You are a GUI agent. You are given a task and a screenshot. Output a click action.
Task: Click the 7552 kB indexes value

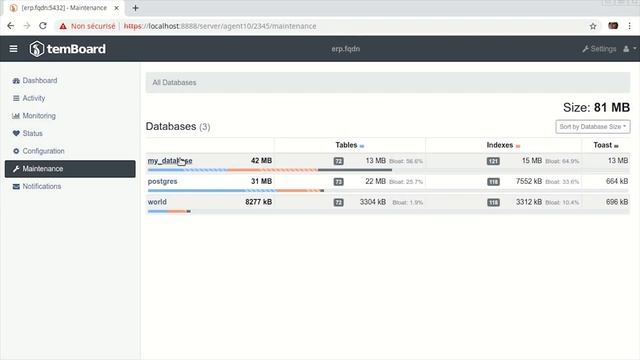529,181
